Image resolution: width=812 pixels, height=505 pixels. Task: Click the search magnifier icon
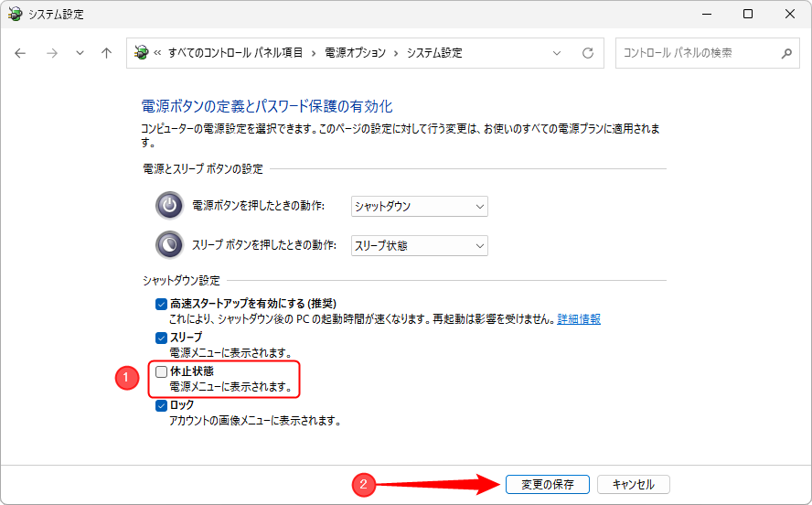click(786, 53)
